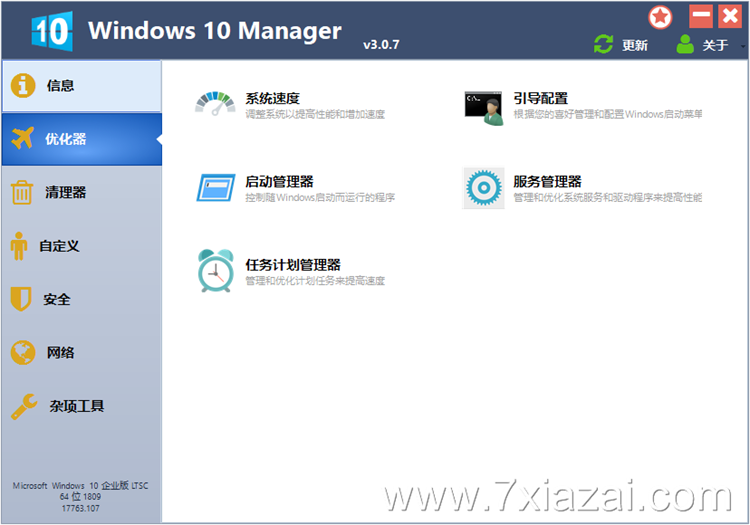Minimize the Windows 10 Manager window

[701, 17]
